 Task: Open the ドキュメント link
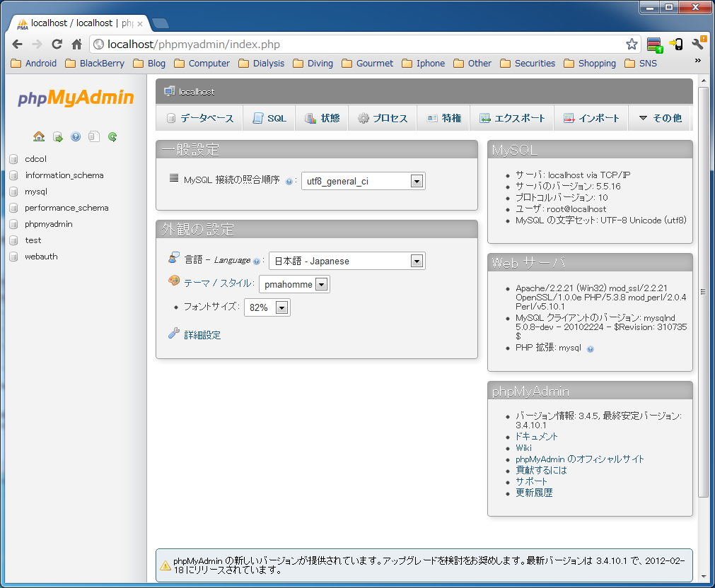tap(536, 436)
